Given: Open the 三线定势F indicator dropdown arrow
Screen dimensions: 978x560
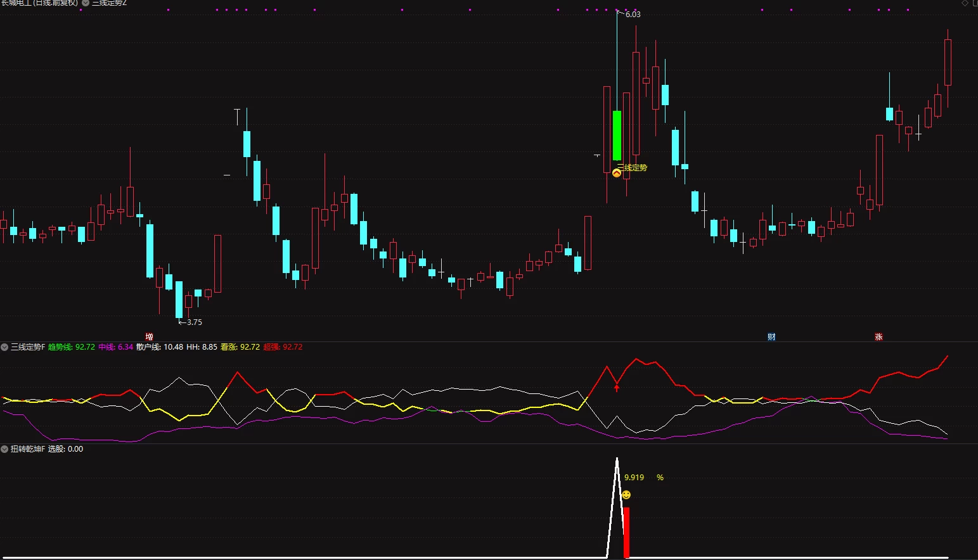Looking at the screenshot, I should coord(4,347).
